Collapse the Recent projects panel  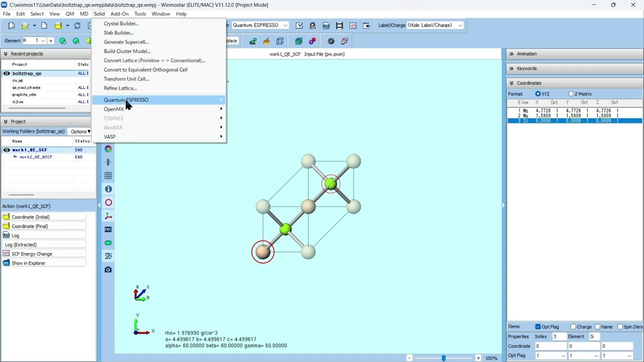pos(6,54)
